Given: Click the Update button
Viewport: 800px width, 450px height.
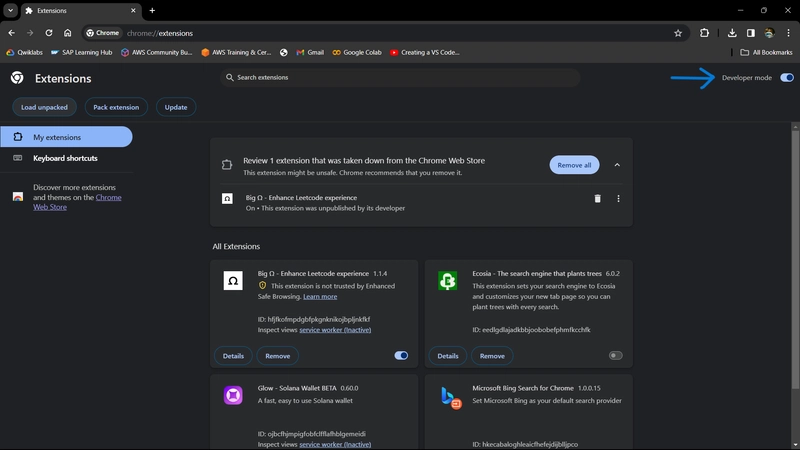Looking at the screenshot, I should pyautogui.click(x=176, y=107).
